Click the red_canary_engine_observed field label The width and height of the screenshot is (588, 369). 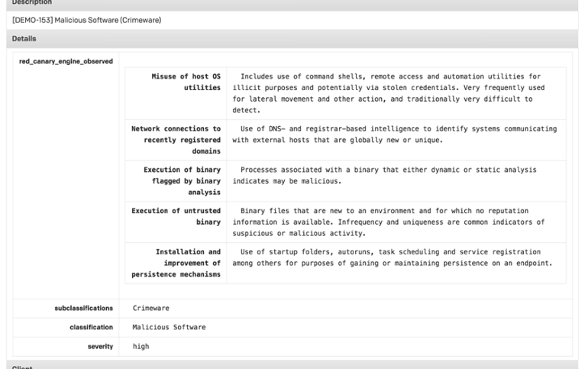tap(66, 61)
